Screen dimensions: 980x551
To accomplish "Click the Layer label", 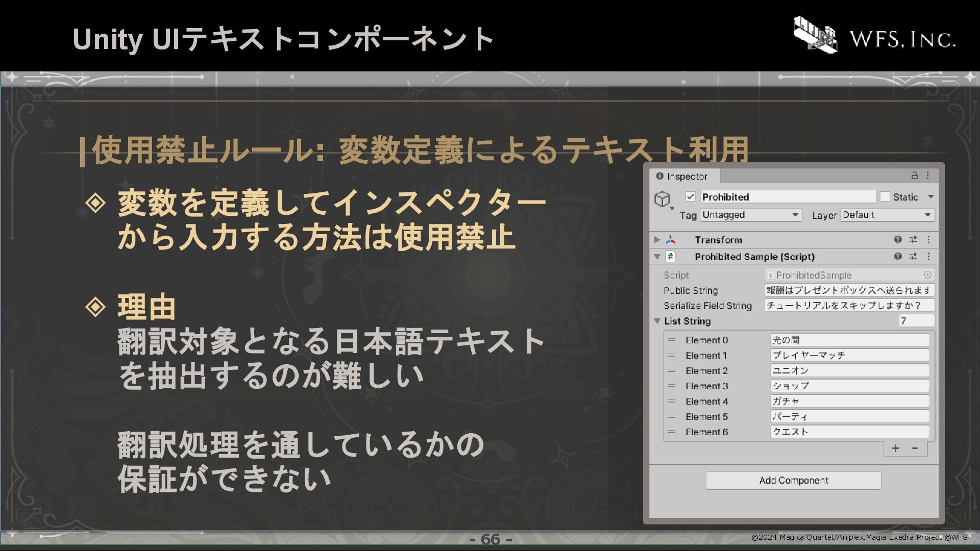I will click(824, 215).
